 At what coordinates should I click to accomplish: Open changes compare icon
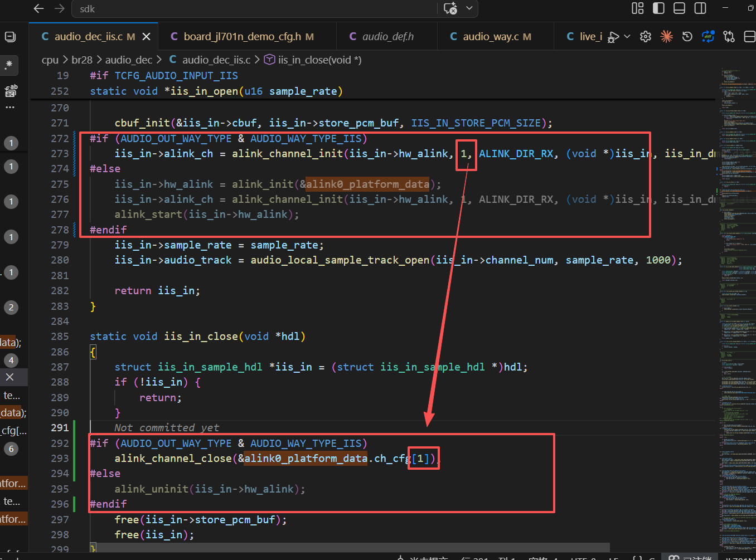click(729, 37)
